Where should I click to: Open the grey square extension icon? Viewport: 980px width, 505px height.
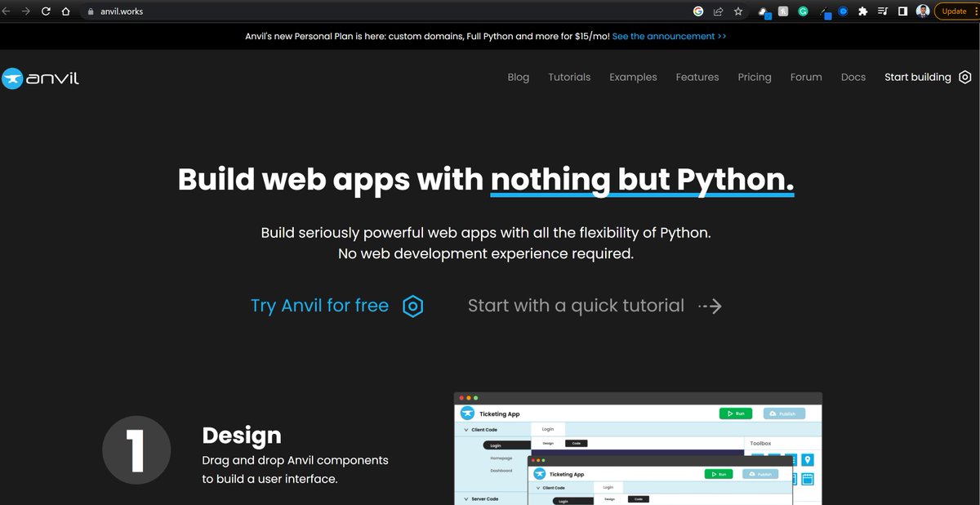pyautogui.click(x=783, y=11)
